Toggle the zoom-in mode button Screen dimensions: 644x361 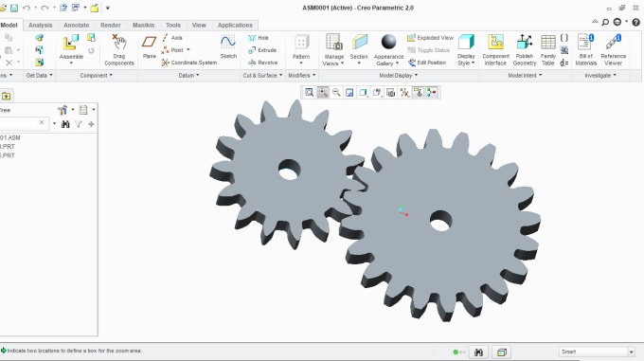(x=323, y=93)
